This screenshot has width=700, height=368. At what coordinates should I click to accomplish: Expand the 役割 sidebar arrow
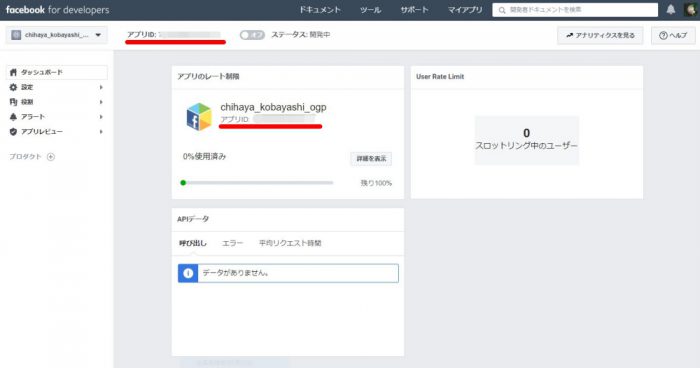pyautogui.click(x=101, y=102)
